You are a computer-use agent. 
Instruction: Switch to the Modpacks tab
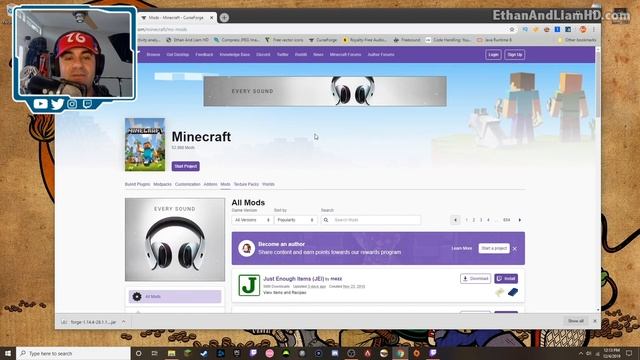(162, 184)
